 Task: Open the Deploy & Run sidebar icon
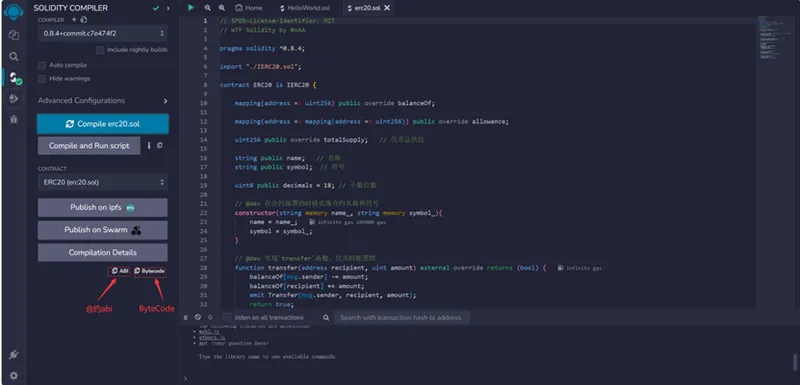(x=14, y=98)
